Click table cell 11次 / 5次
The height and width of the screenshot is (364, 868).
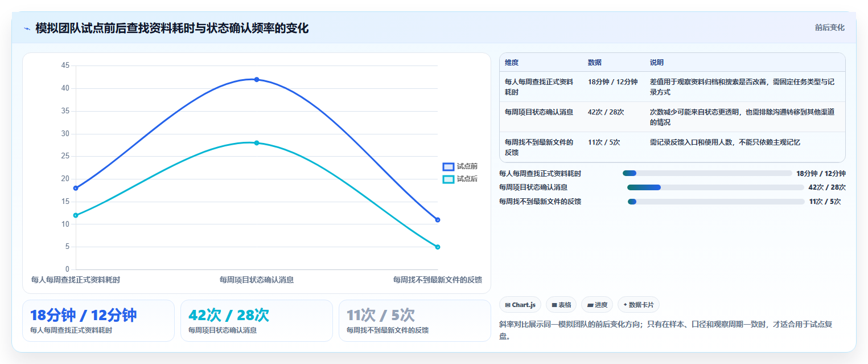[604, 142]
